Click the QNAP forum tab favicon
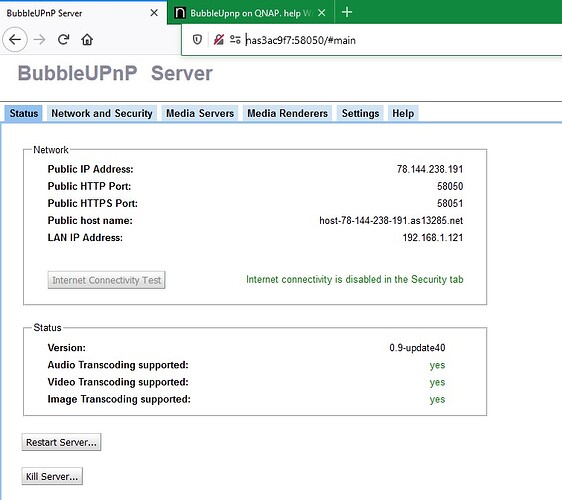The width and height of the screenshot is (562, 500). point(180,13)
